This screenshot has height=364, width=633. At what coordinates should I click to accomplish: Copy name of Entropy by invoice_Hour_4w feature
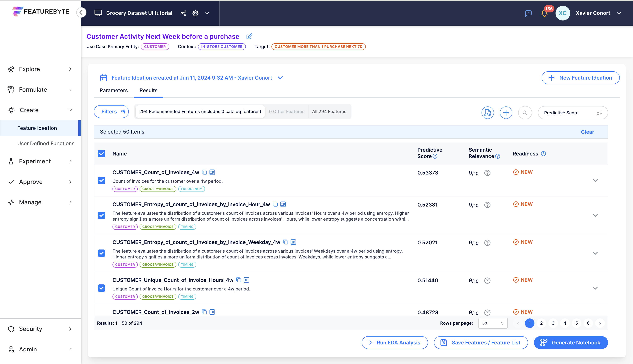pyautogui.click(x=275, y=204)
